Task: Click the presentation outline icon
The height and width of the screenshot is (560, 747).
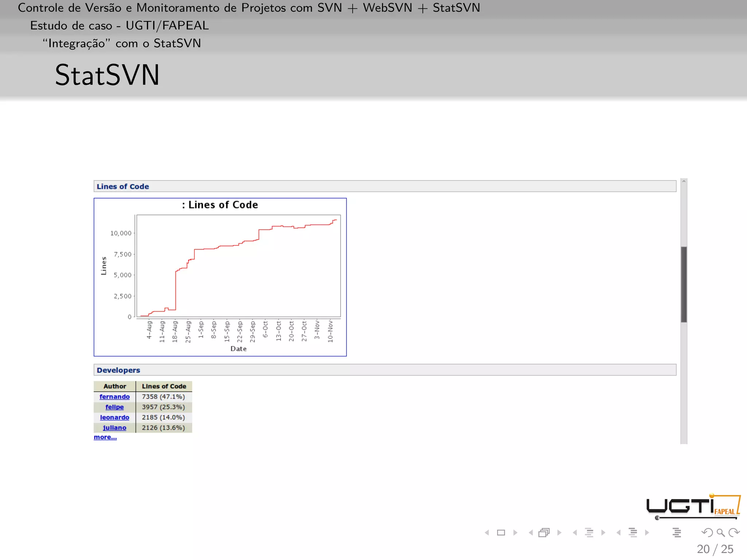Action: (677, 533)
